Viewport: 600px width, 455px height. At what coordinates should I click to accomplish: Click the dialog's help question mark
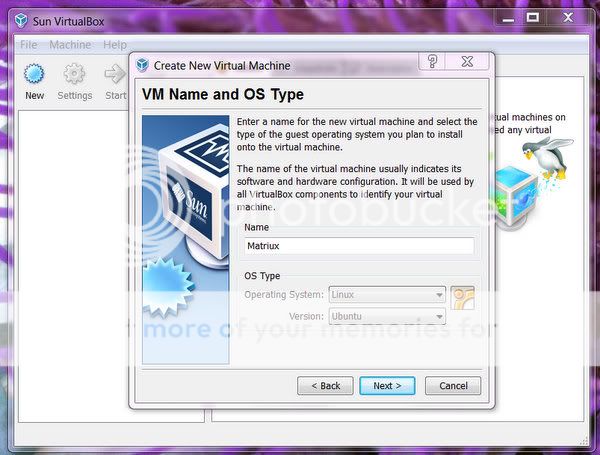point(432,61)
